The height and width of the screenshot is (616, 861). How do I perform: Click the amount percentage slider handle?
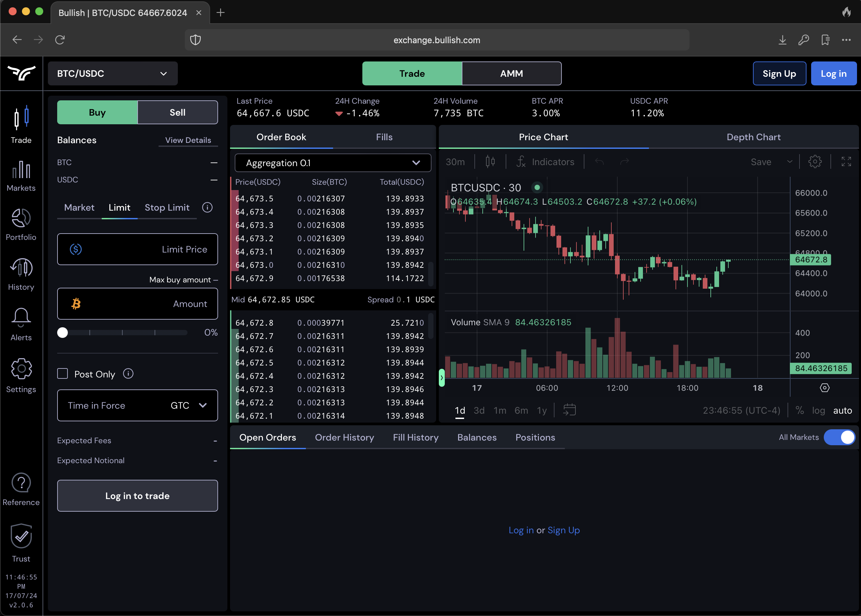62,333
